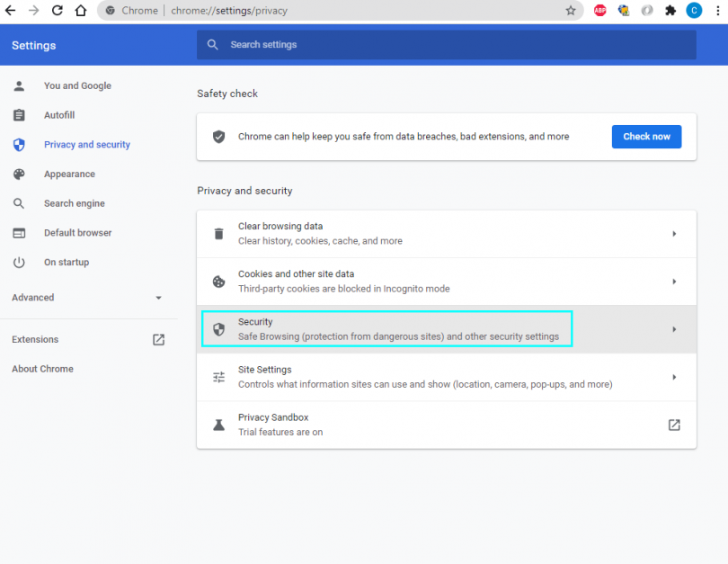Click the Privacy Sandbox external link icon
This screenshot has height=564, width=728.
674,425
